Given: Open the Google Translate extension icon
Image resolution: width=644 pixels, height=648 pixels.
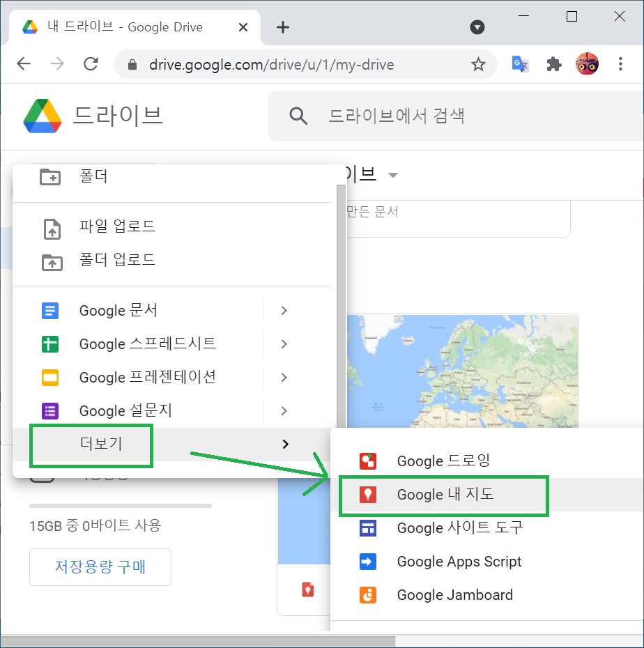Looking at the screenshot, I should click(519, 64).
